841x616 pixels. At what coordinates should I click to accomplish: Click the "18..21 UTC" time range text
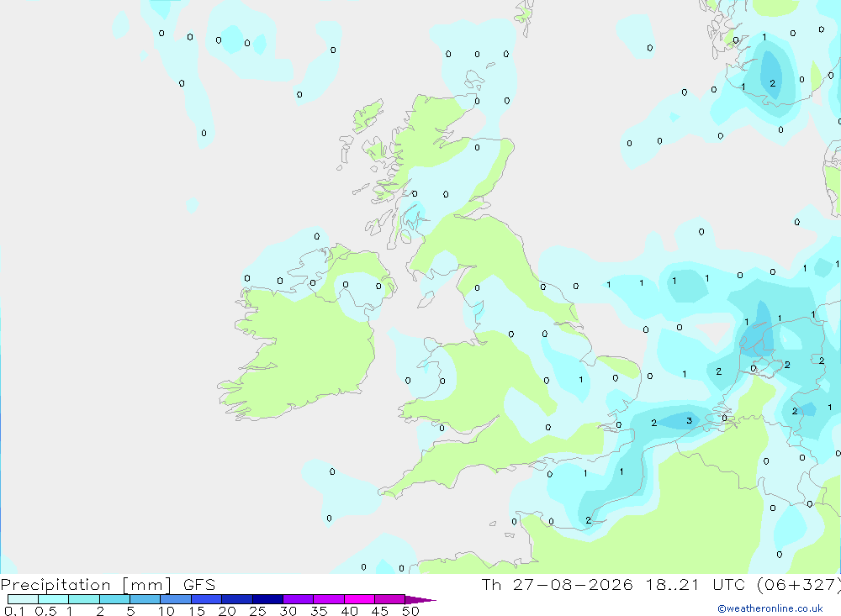(696, 584)
